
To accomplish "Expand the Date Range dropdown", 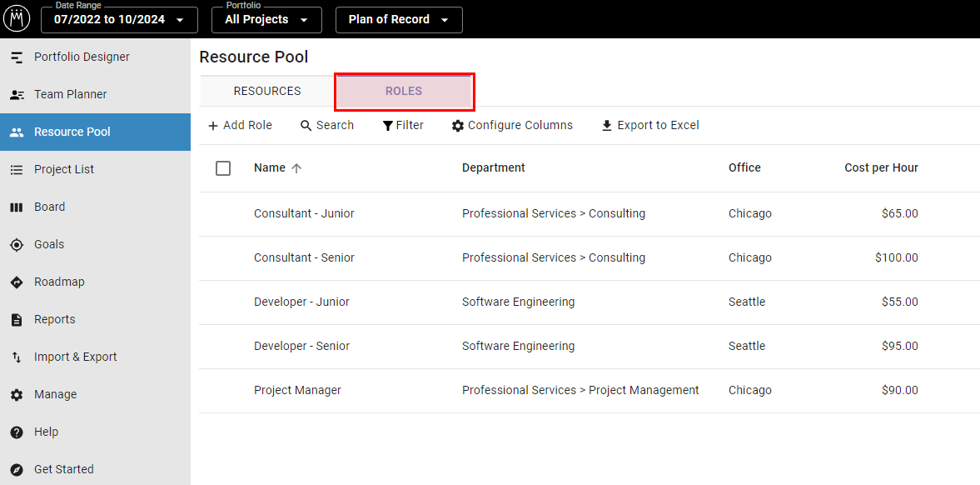I will click(x=119, y=20).
